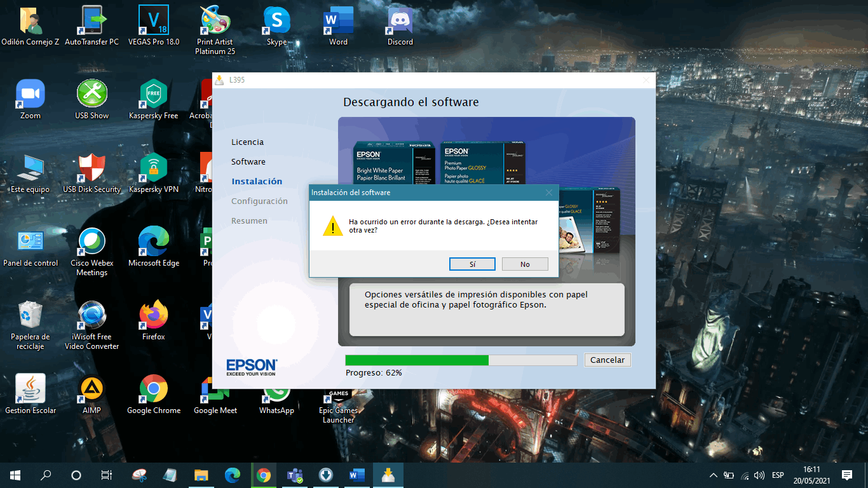Screen dimensions: 868x488
Task: Open Panel de control desktop icon
Action: pyautogui.click(x=30, y=248)
